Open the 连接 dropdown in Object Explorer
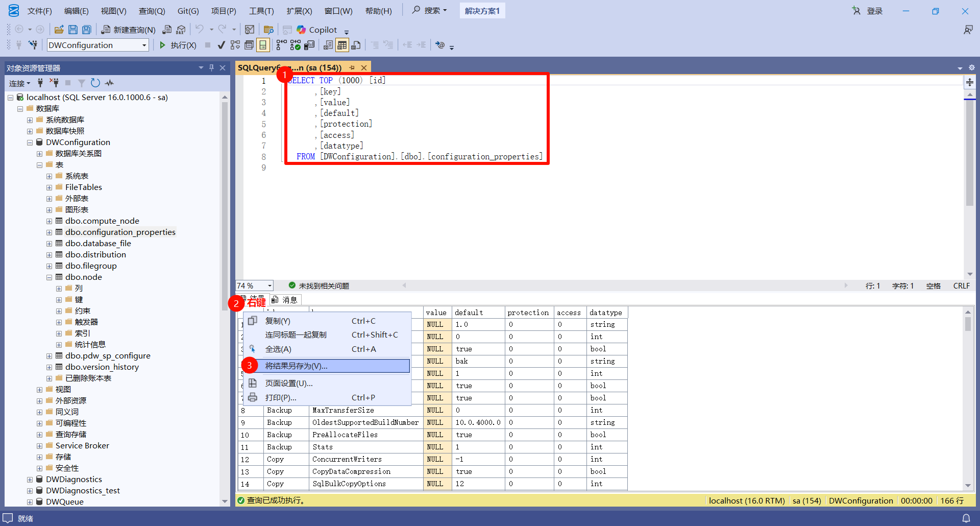The height and width of the screenshot is (526, 980). [20, 83]
